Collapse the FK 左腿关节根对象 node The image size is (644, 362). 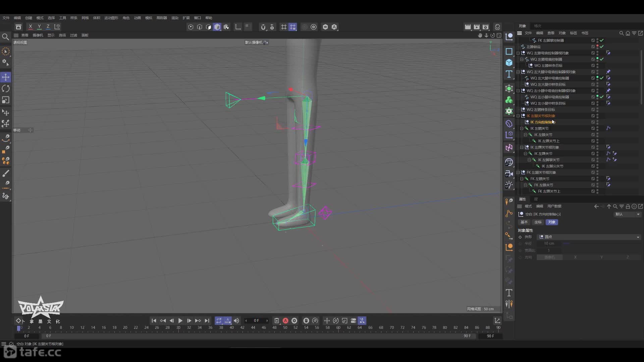pos(518,172)
